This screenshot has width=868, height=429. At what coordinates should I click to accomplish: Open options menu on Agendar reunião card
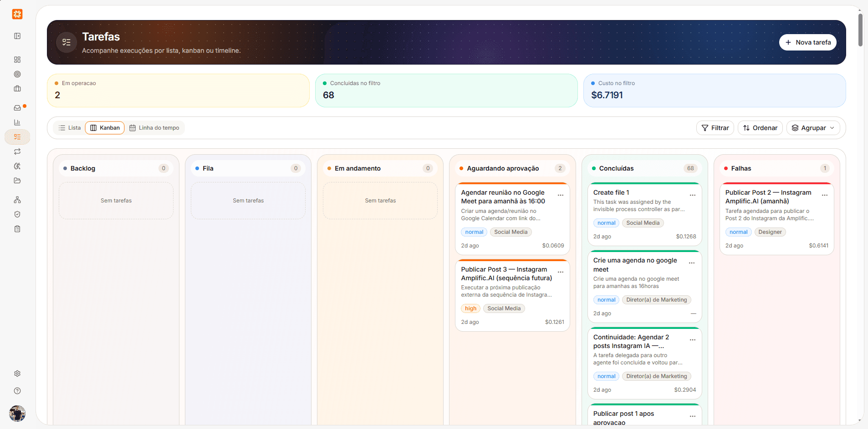[x=560, y=195]
